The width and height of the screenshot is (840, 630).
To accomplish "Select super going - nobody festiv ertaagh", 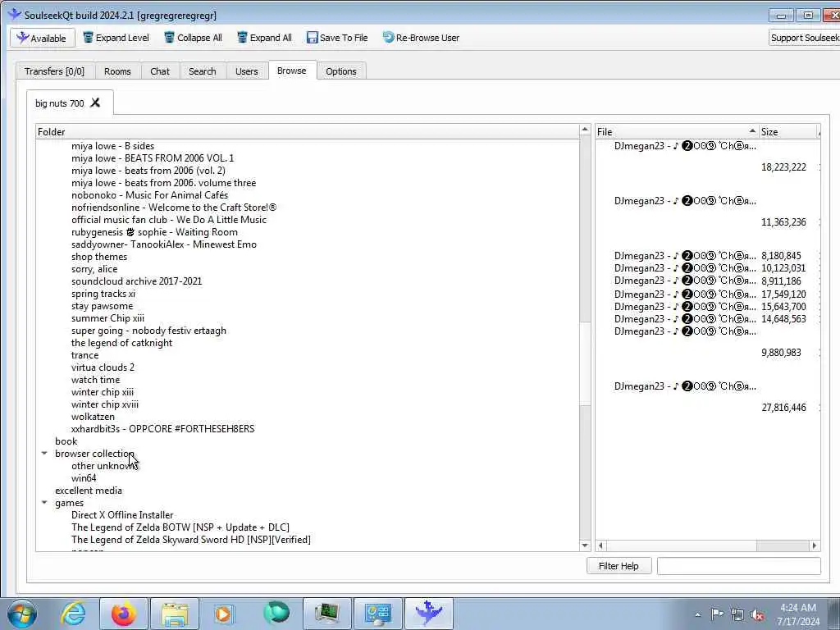I will click(149, 331).
